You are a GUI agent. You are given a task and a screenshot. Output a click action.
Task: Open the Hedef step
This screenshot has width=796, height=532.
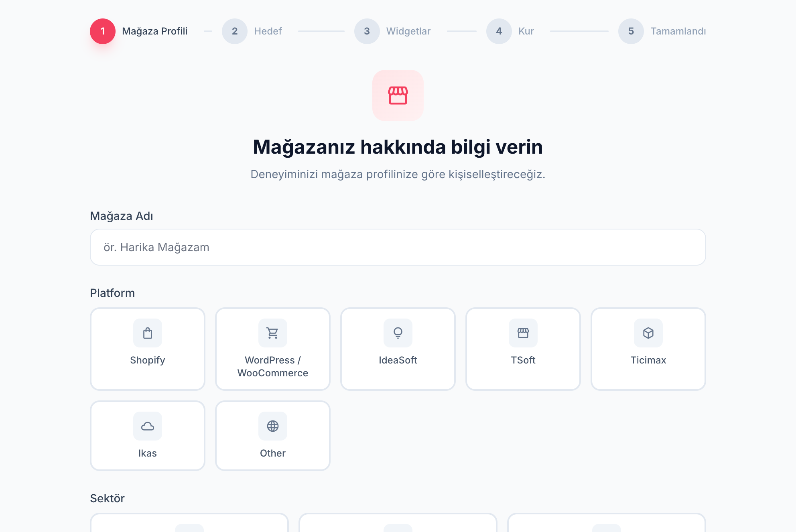pyautogui.click(x=235, y=31)
